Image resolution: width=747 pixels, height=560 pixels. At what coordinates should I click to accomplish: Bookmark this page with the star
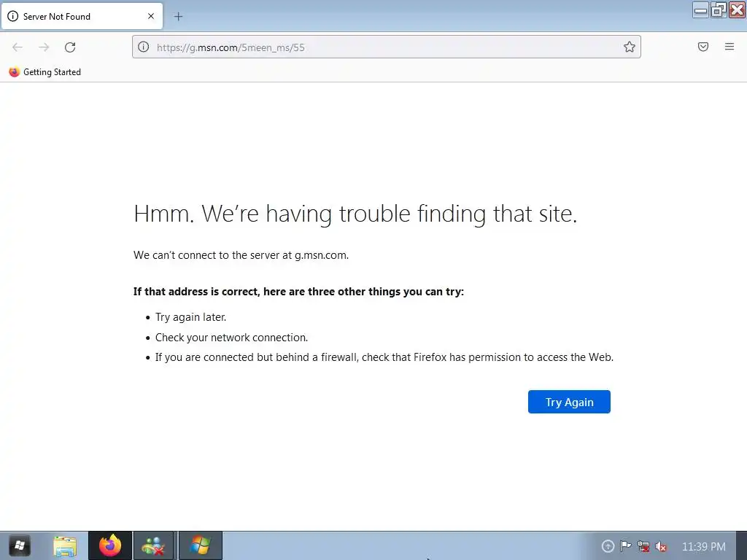coord(630,47)
